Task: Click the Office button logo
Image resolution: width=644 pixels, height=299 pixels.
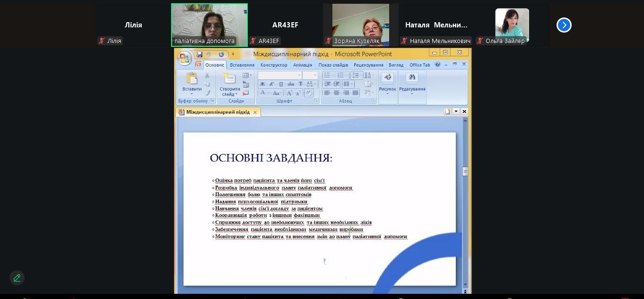Action: click(184, 59)
